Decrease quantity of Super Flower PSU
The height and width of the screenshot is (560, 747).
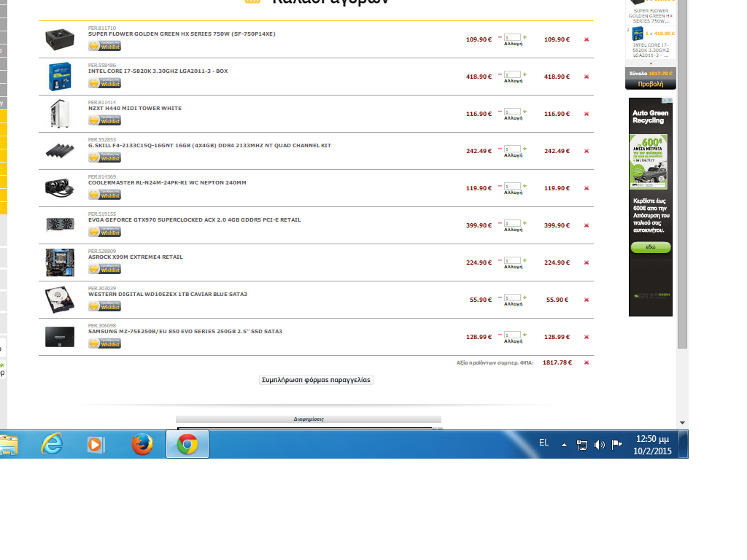(500, 37)
